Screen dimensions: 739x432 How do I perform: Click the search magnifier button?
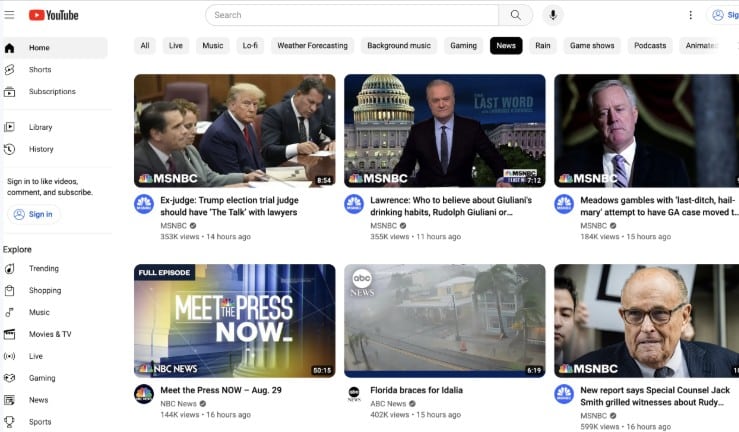pyautogui.click(x=515, y=15)
